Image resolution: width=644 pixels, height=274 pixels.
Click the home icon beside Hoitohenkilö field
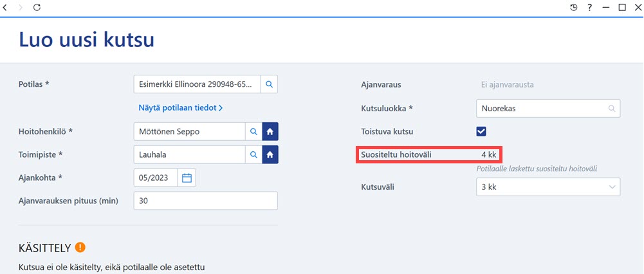click(270, 132)
